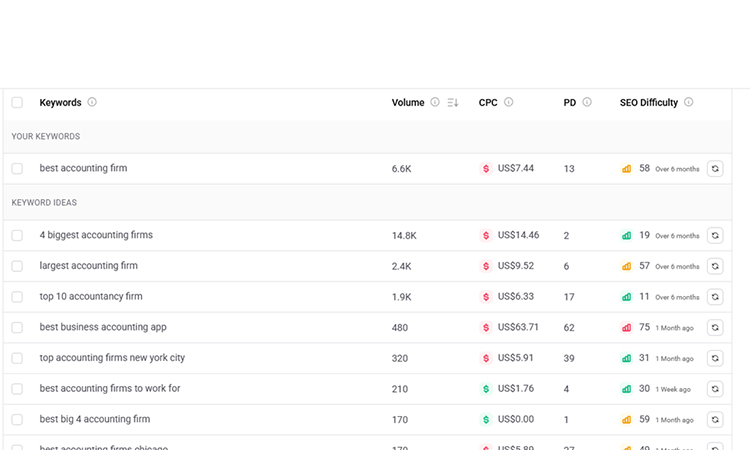Refresh SEO difficulty for best accounting firm
This screenshot has height=450, width=750.
click(x=715, y=168)
